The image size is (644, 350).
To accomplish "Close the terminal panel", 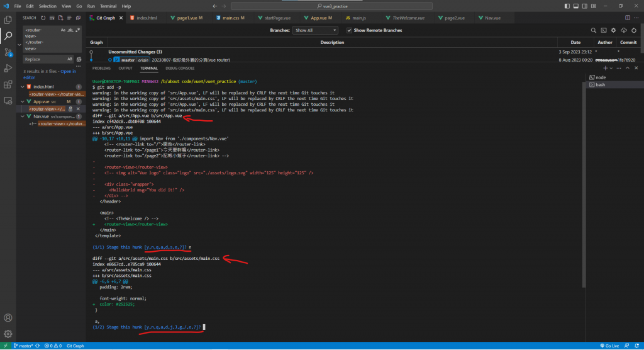I will (x=636, y=68).
